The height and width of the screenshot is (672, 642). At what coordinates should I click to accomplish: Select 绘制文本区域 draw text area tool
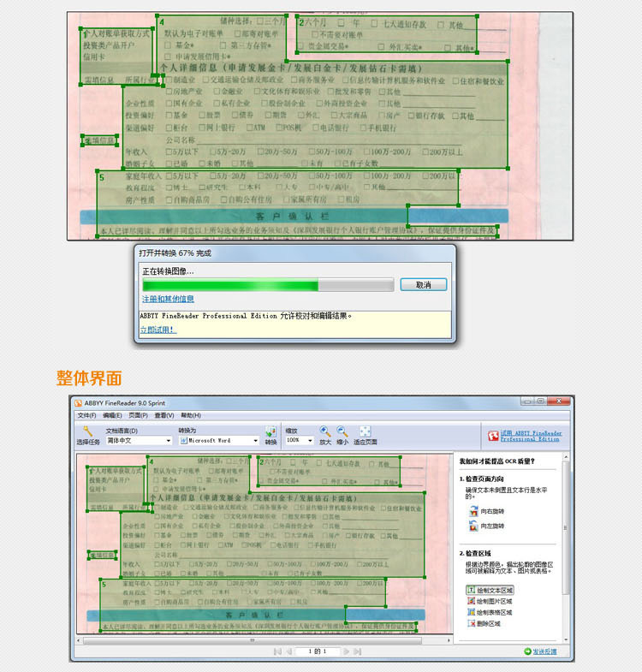pos(490,591)
